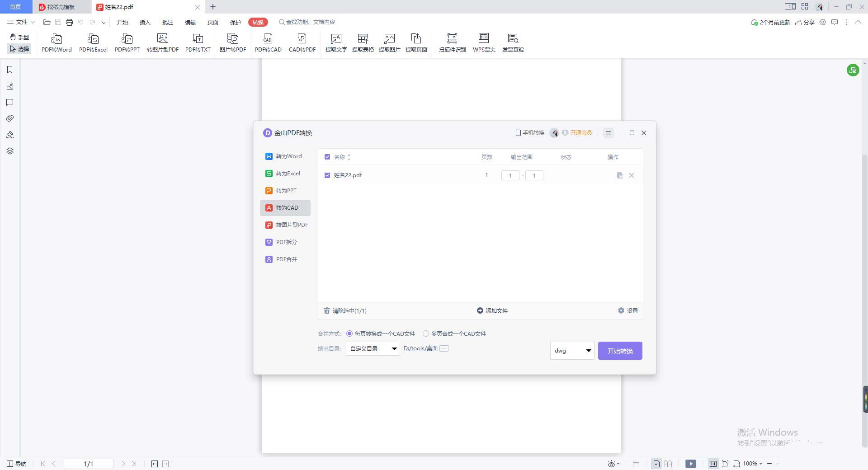Open the bookmark panel in left sidebar
Screen dimensions: 868x470
point(10,70)
